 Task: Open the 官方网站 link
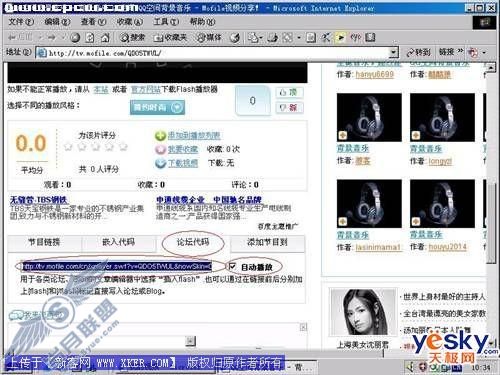(146, 89)
